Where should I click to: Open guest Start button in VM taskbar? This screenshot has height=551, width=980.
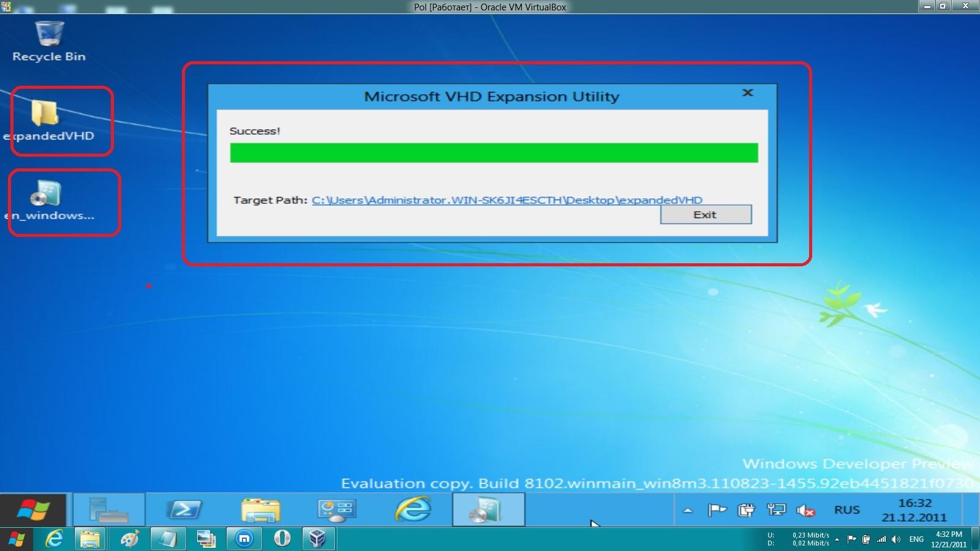click(x=34, y=509)
